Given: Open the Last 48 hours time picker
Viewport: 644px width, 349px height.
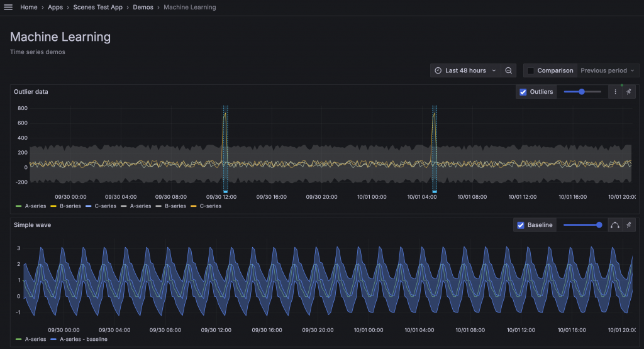Looking at the screenshot, I should 465,70.
